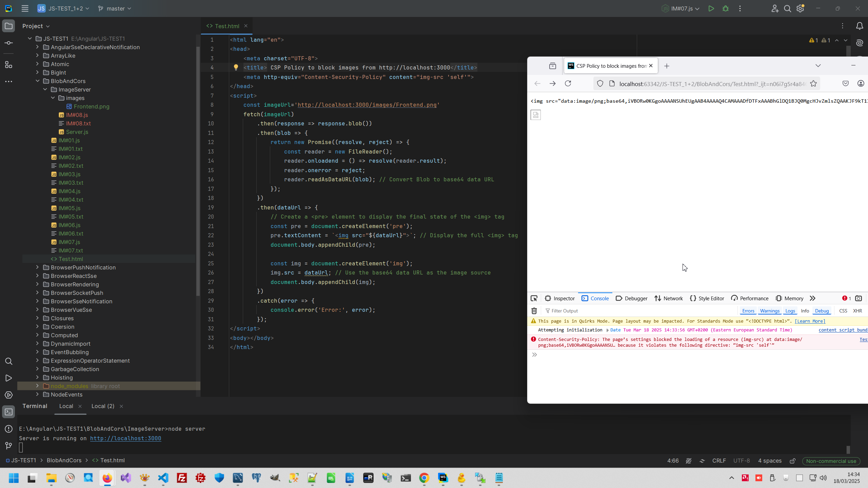Switch to Local (2) terminal tab
868x488 pixels.
pos(103,406)
